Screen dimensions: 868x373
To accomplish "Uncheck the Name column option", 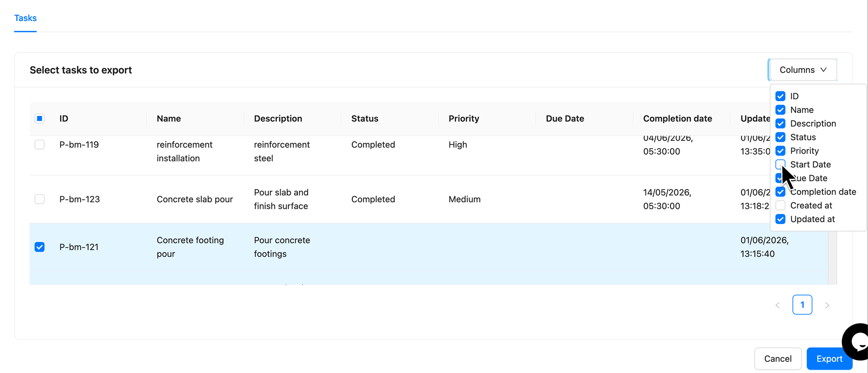I will click(780, 110).
